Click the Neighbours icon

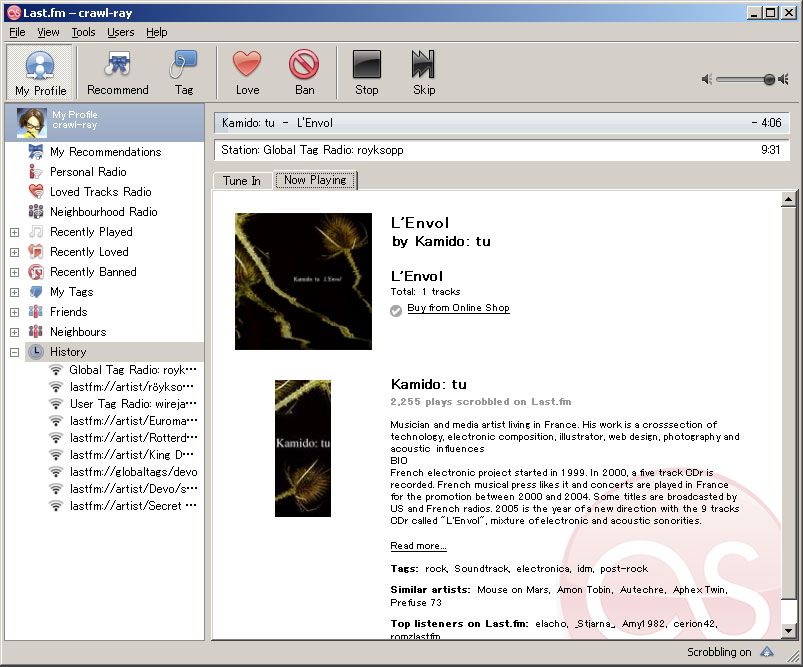point(35,331)
